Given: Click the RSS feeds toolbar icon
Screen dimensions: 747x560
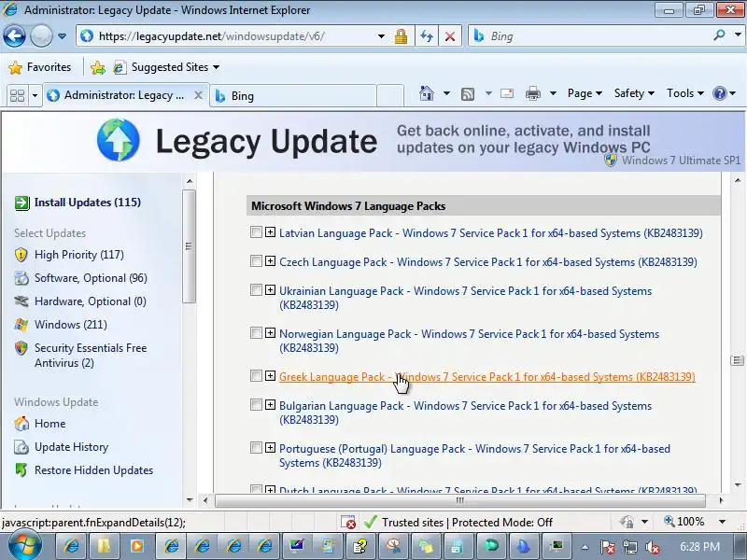Looking at the screenshot, I should pyautogui.click(x=468, y=94).
